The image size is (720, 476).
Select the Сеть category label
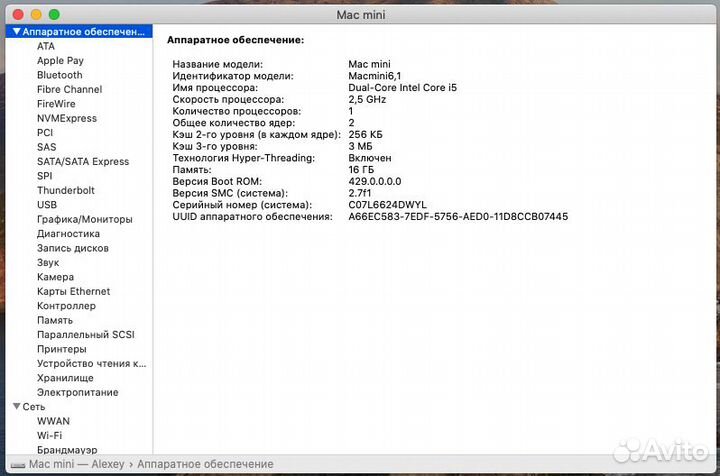coord(34,407)
